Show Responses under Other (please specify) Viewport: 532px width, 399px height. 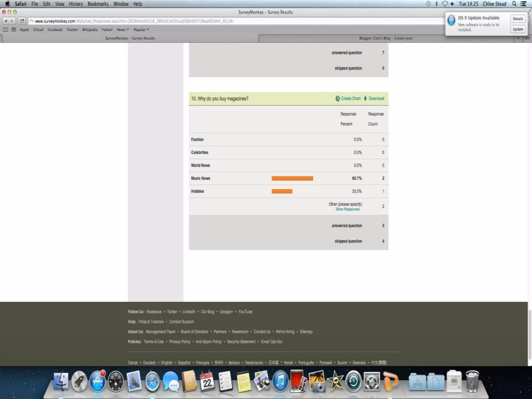point(347,209)
